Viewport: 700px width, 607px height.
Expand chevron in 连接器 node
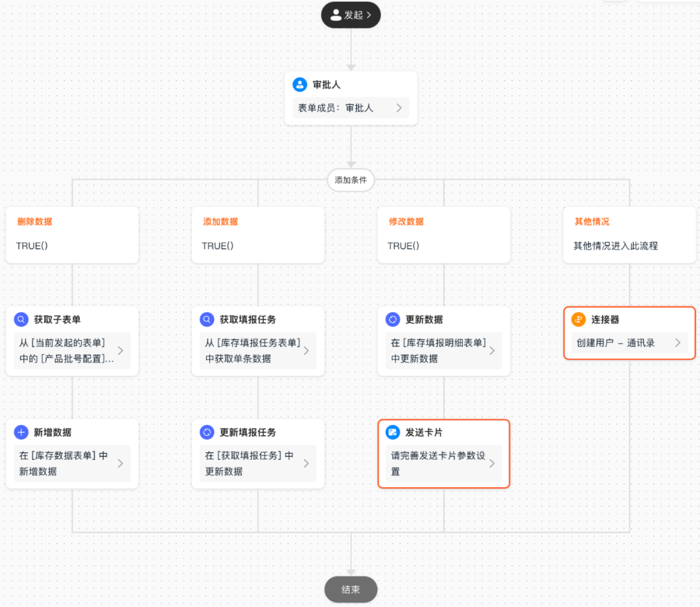pyautogui.click(x=678, y=343)
